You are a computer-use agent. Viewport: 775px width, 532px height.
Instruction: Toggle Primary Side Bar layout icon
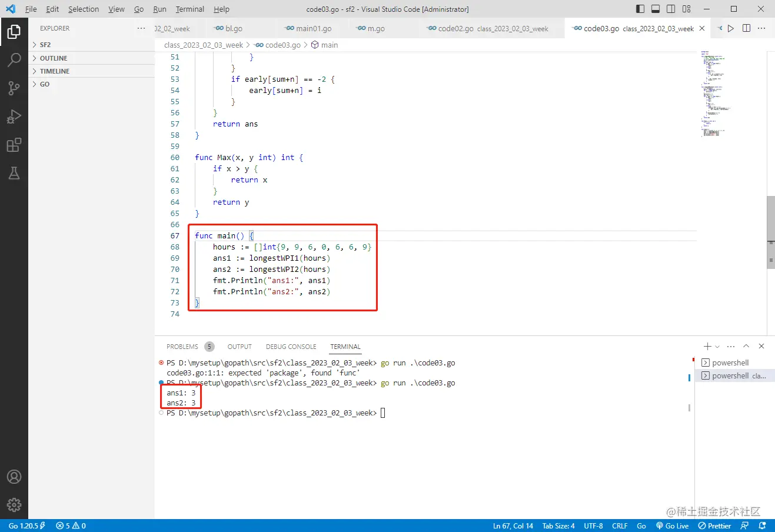tap(640, 9)
